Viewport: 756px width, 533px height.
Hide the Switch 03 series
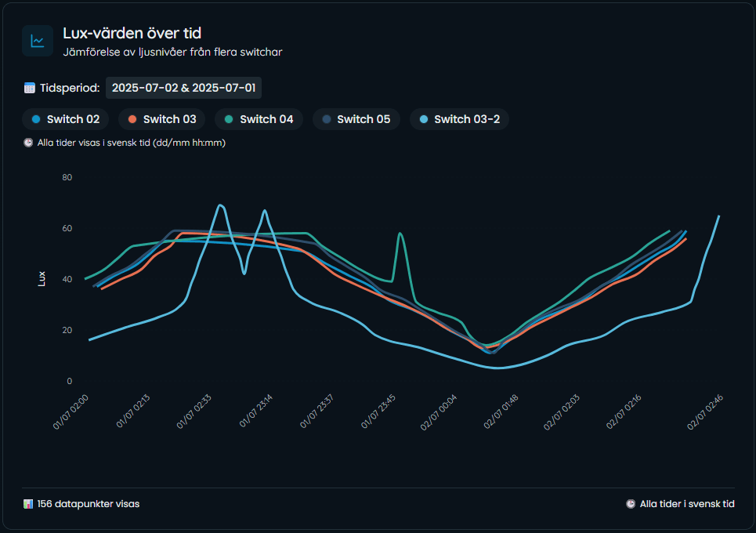[x=161, y=119]
